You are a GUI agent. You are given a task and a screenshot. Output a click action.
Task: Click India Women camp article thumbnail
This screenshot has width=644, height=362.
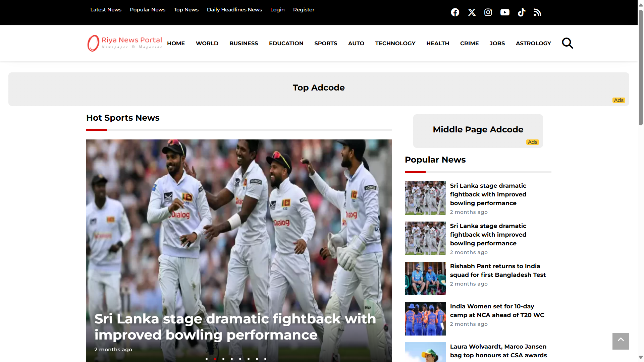(425, 318)
